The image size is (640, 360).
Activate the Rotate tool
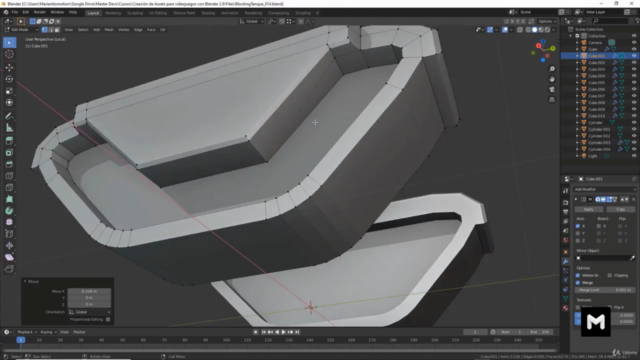[9, 79]
